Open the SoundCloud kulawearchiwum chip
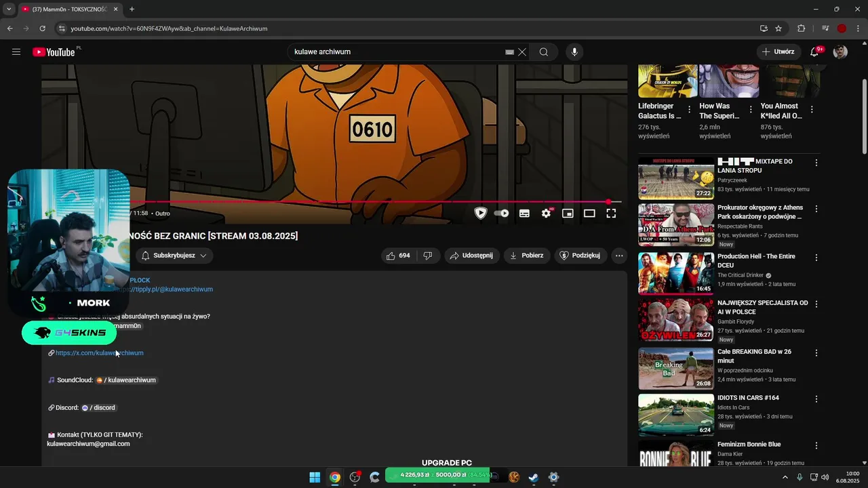 coord(127,380)
